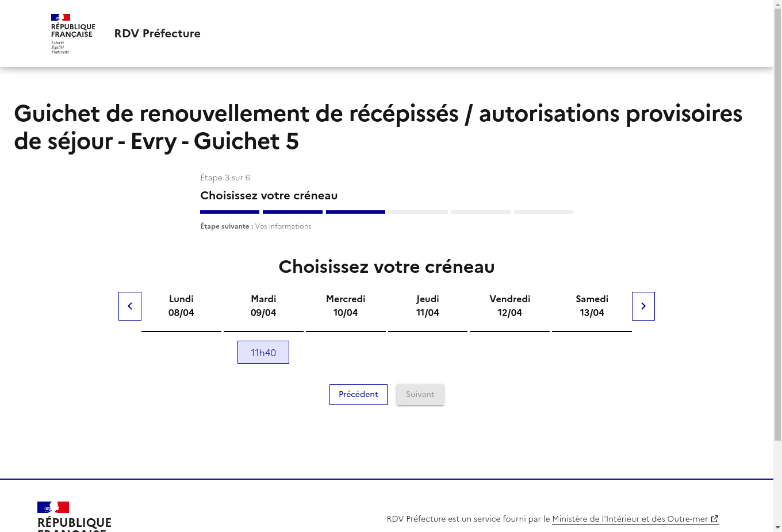Click the next week arrow icon
The height and width of the screenshot is (532, 782).
(643, 306)
